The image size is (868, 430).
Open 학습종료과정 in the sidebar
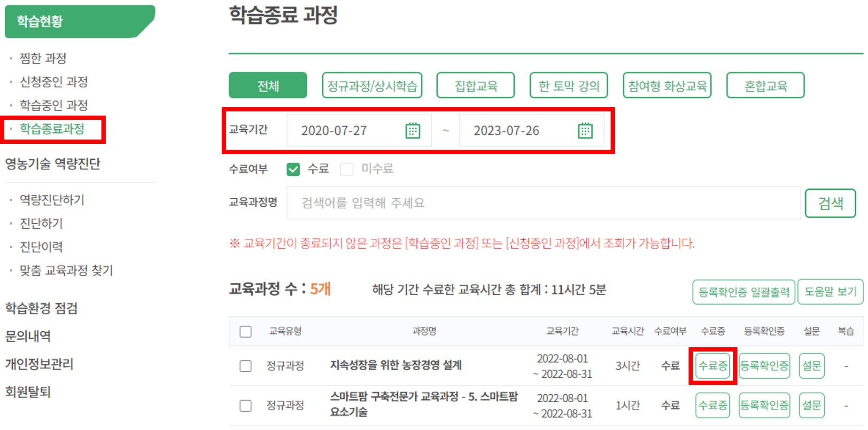pyautogui.click(x=52, y=129)
